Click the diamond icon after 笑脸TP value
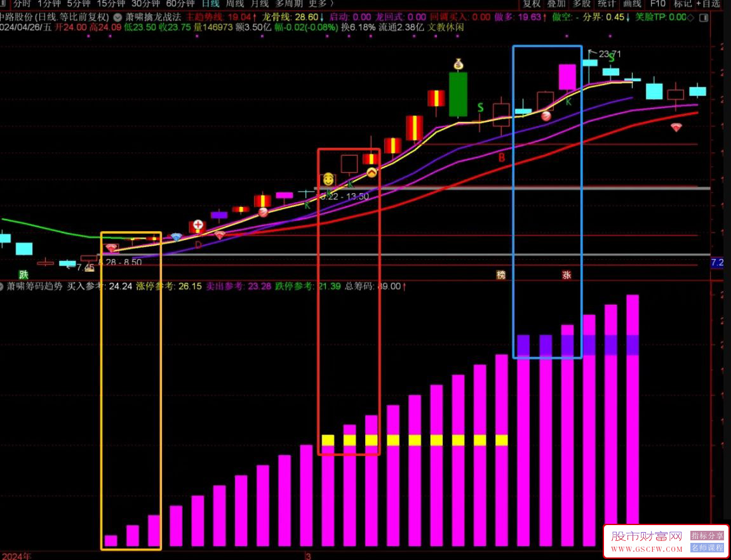 pos(691,18)
